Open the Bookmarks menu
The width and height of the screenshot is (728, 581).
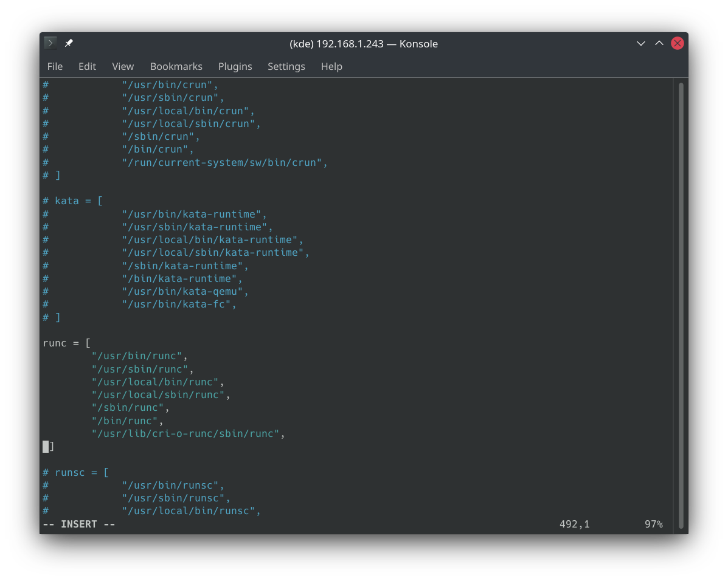[176, 66]
